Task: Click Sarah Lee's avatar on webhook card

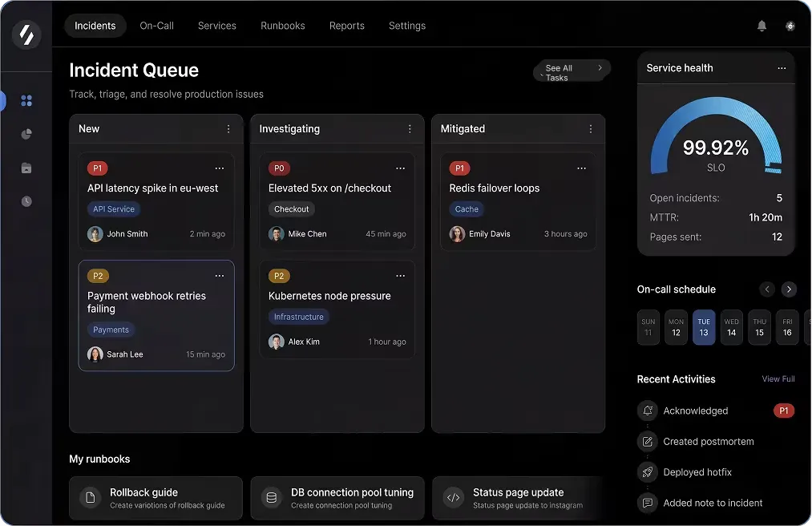Action: point(95,354)
